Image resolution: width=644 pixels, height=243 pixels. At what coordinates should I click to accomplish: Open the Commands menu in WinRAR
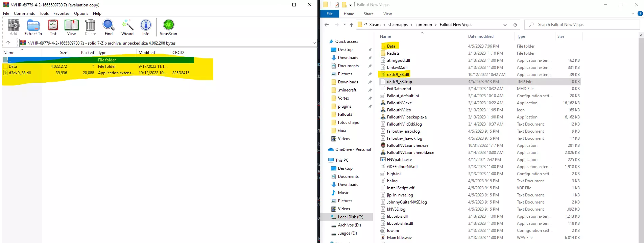pyautogui.click(x=24, y=13)
